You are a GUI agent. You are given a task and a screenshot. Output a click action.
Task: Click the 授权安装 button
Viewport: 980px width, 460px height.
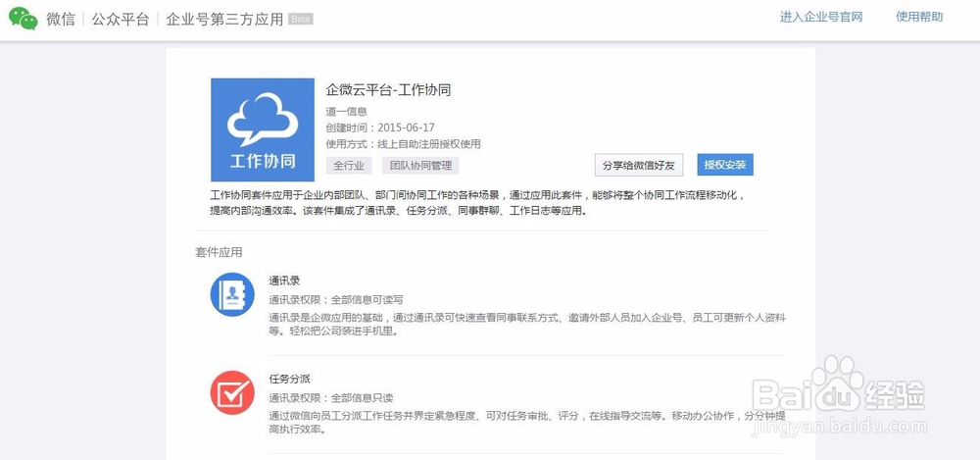725,165
